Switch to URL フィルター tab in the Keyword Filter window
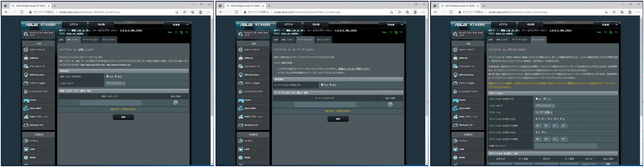Viewport: 644px width, 167px height. tap(287, 40)
